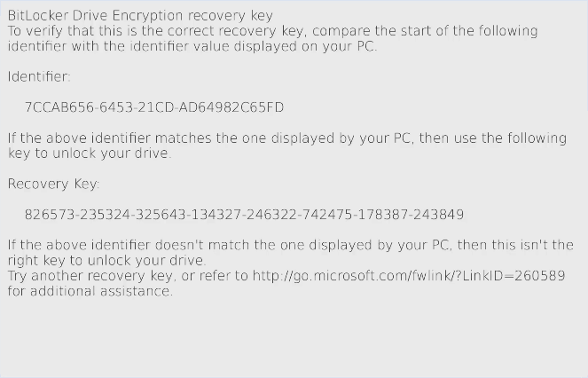Click recovery key group 243849
Screen dimensions: 588x378
click(439, 215)
